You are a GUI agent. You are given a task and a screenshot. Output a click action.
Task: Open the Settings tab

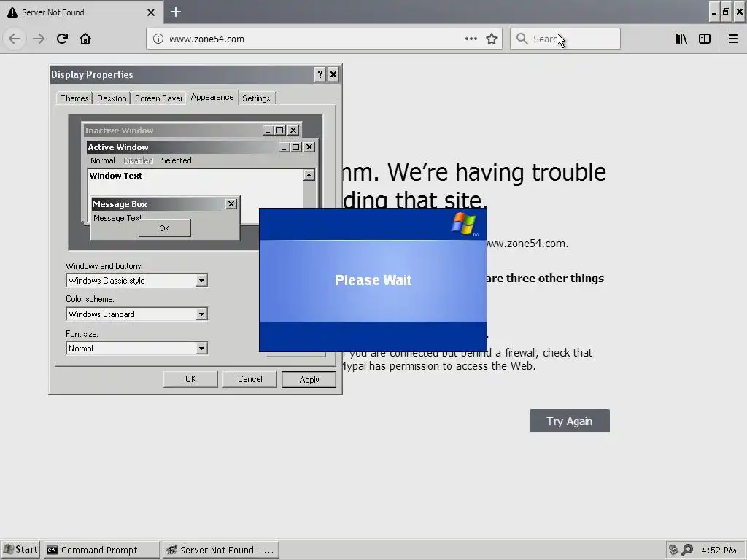click(x=256, y=98)
